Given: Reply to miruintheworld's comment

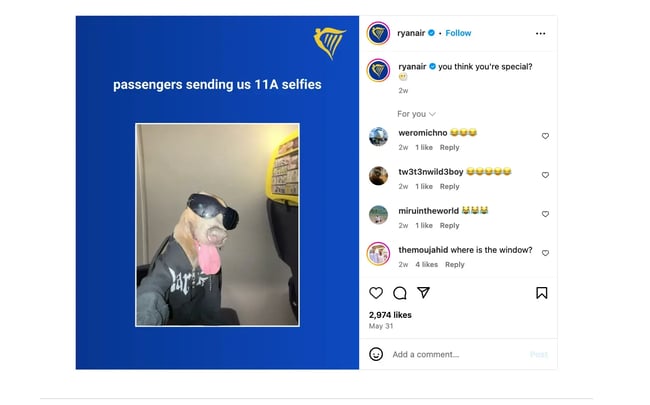Looking at the screenshot, I should click(449, 226).
